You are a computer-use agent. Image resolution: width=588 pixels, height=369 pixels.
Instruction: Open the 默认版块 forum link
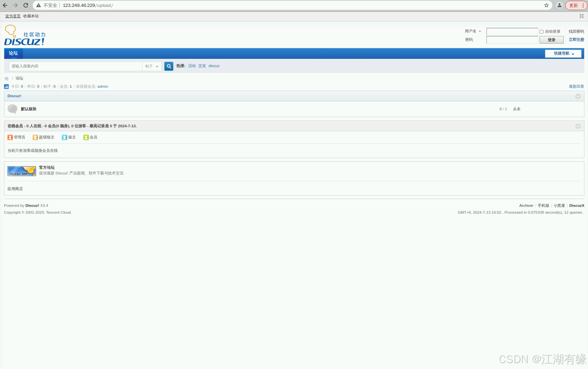[28, 109]
